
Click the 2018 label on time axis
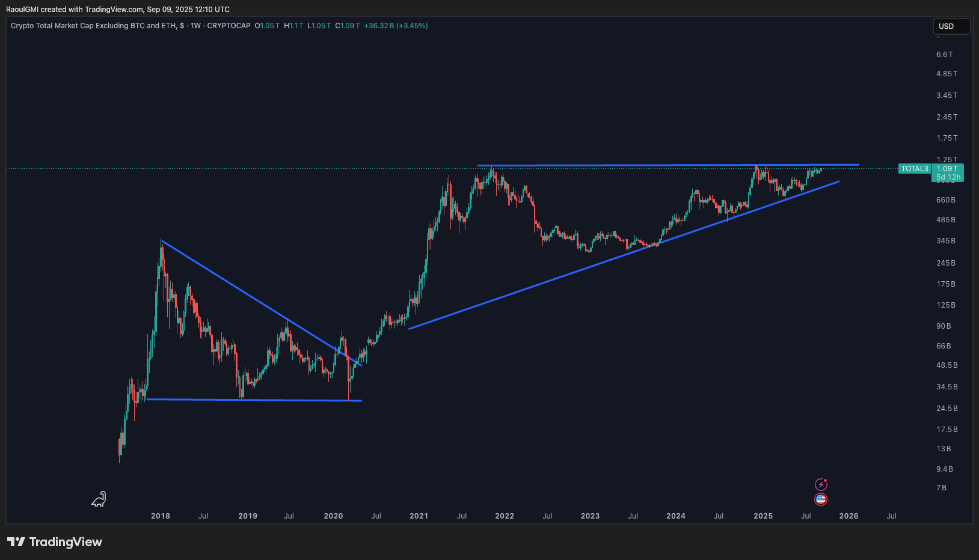coord(161,516)
